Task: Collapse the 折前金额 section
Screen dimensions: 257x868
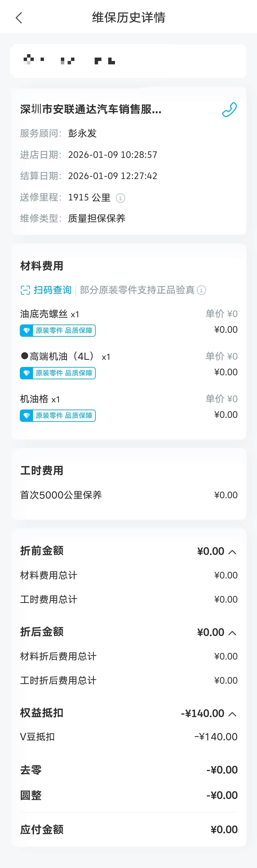Action: click(x=232, y=552)
